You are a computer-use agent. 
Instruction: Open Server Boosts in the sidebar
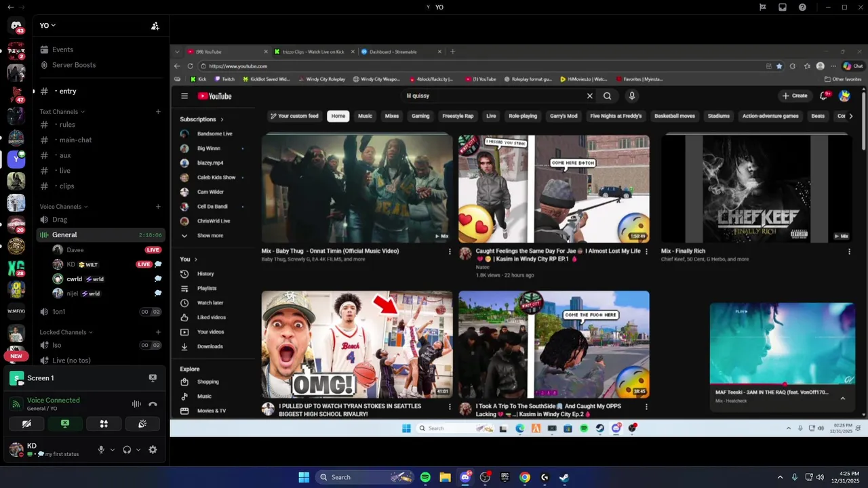click(x=74, y=65)
